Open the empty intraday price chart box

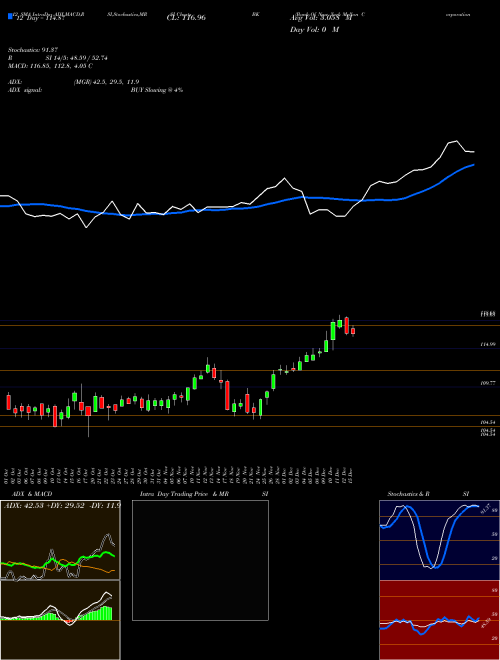coord(200,560)
